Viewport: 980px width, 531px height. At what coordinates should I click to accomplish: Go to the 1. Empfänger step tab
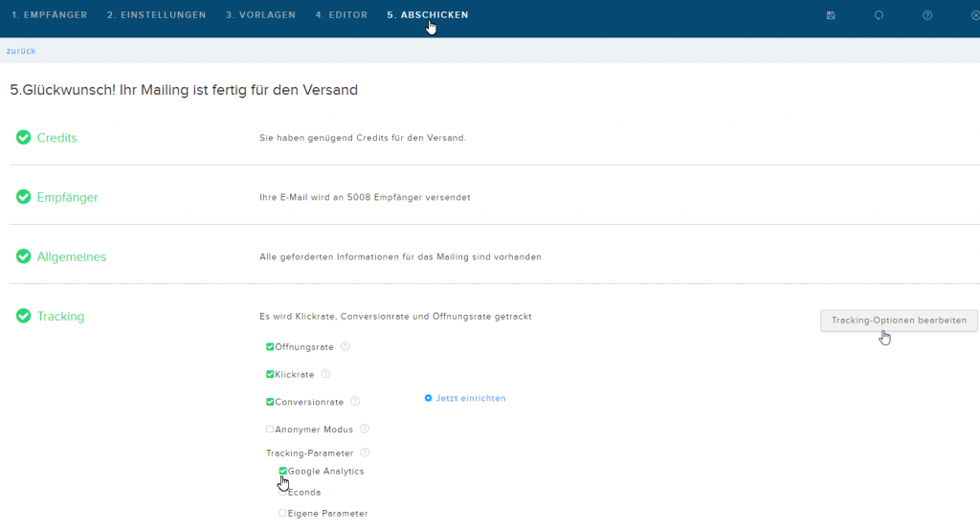(50, 15)
